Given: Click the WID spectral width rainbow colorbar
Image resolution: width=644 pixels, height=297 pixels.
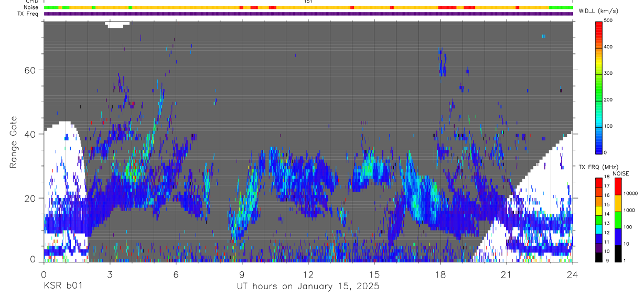Looking at the screenshot, I should pyautogui.click(x=599, y=87).
